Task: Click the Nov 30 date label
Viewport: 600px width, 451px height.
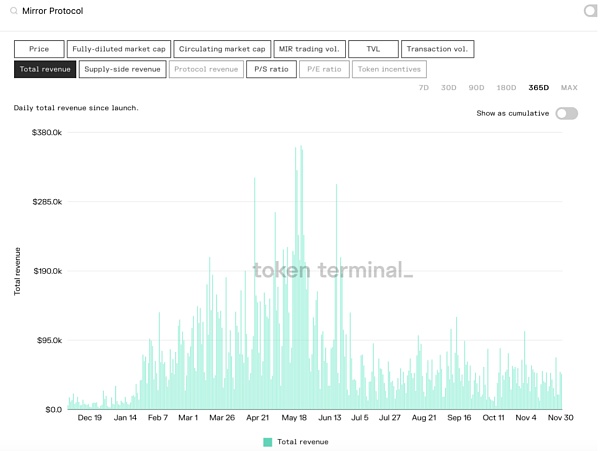Action: point(560,418)
